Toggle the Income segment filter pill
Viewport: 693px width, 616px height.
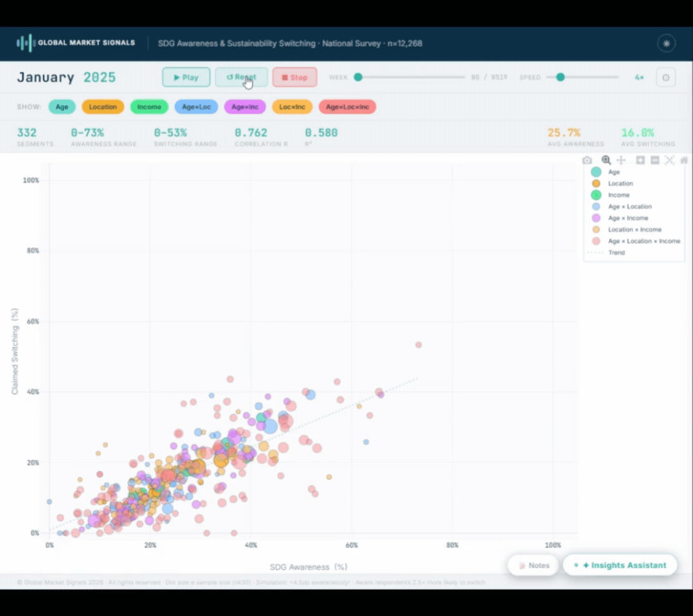click(149, 107)
